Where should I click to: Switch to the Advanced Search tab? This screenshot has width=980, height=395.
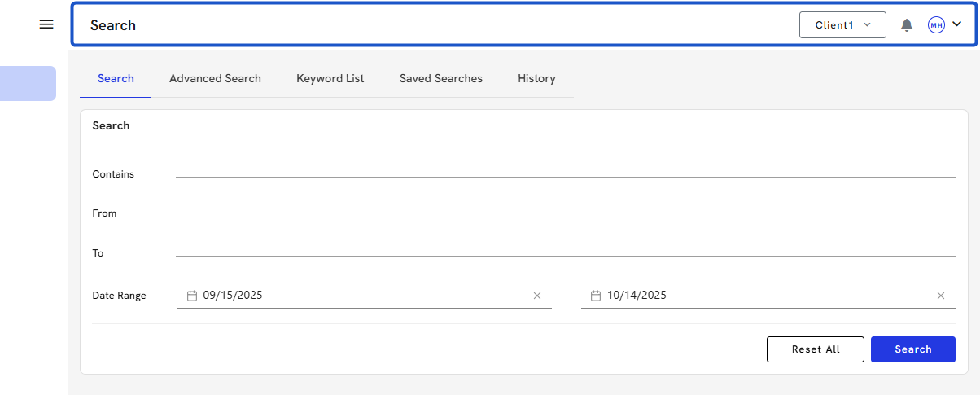click(x=215, y=79)
